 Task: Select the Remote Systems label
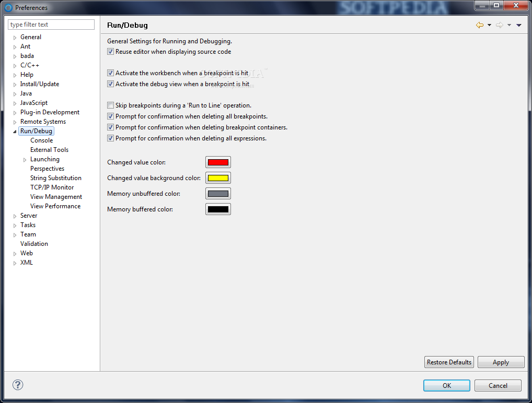(x=43, y=121)
